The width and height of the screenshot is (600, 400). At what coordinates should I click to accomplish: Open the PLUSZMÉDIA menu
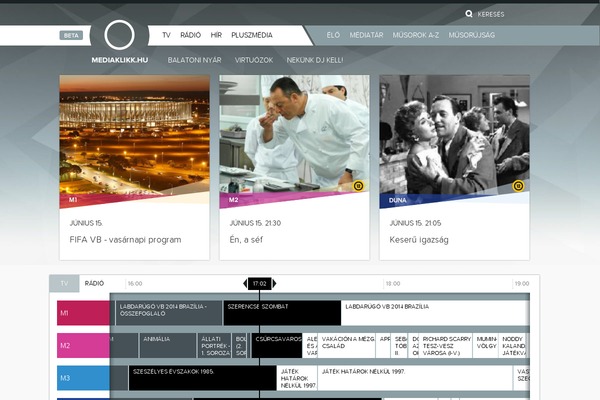point(252,35)
